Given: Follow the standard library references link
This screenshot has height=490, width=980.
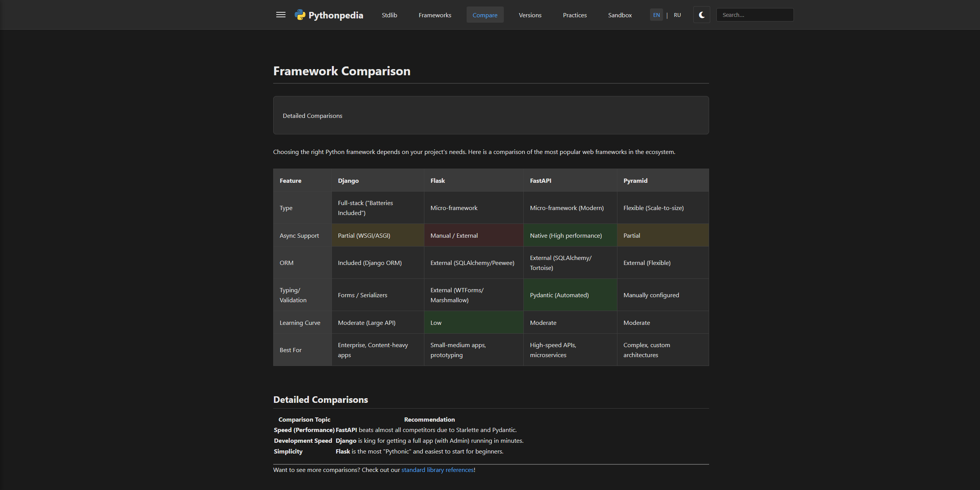Looking at the screenshot, I should 437,470.
